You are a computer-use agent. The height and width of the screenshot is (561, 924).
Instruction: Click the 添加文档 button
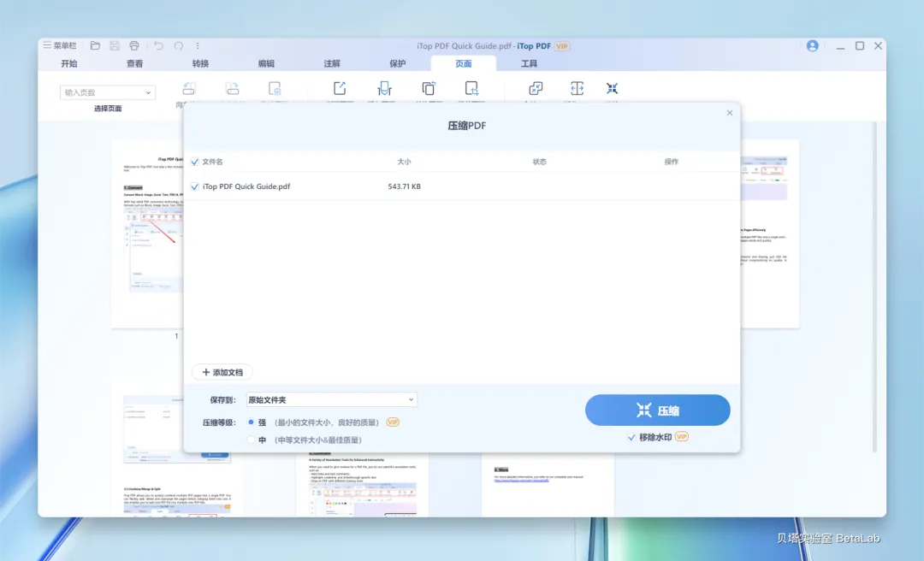[x=222, y=372]
